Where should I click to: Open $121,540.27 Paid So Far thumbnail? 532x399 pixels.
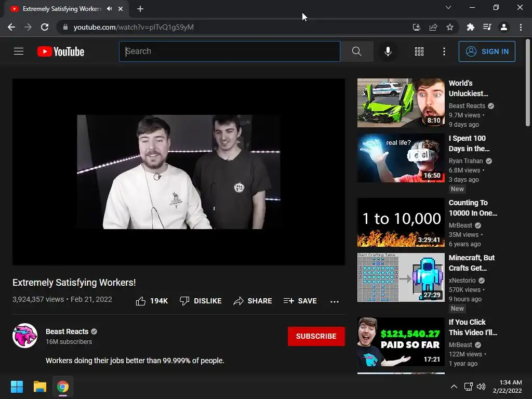(x=401, y=342)
